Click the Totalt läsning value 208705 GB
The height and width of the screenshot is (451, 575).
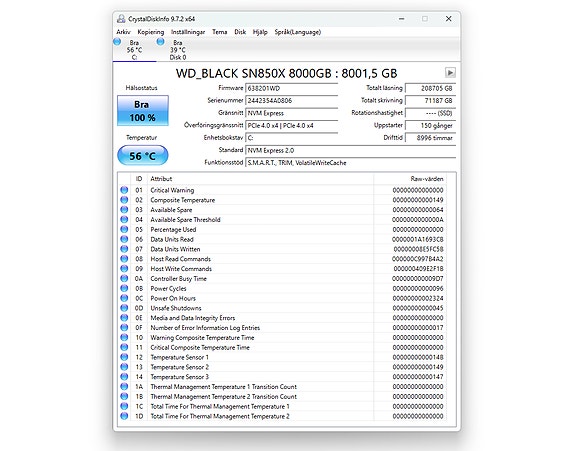(430, 88)
